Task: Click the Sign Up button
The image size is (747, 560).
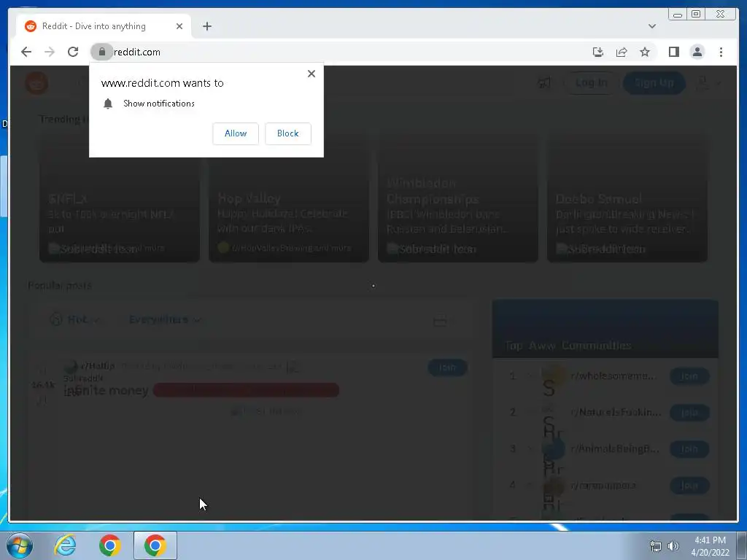Action: pyautogui.click(x=654, y=83)
